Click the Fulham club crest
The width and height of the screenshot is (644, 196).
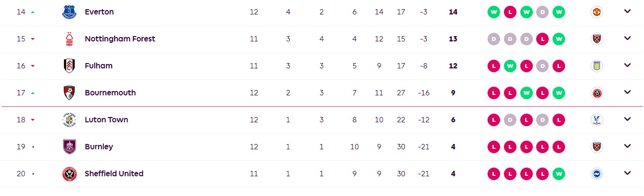[x=69, y=66]
